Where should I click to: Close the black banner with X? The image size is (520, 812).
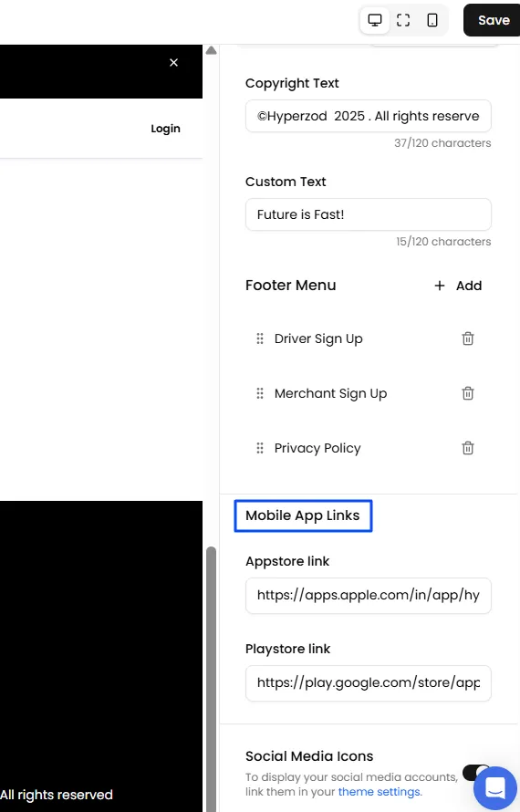point(174,63)
